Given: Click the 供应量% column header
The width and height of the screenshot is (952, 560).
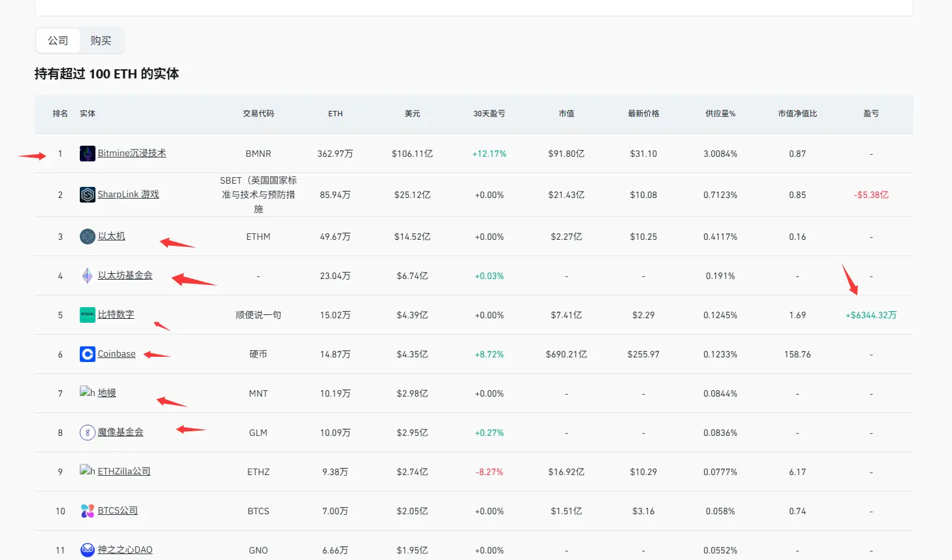Looking at the screenshot, I should [721, 114].
